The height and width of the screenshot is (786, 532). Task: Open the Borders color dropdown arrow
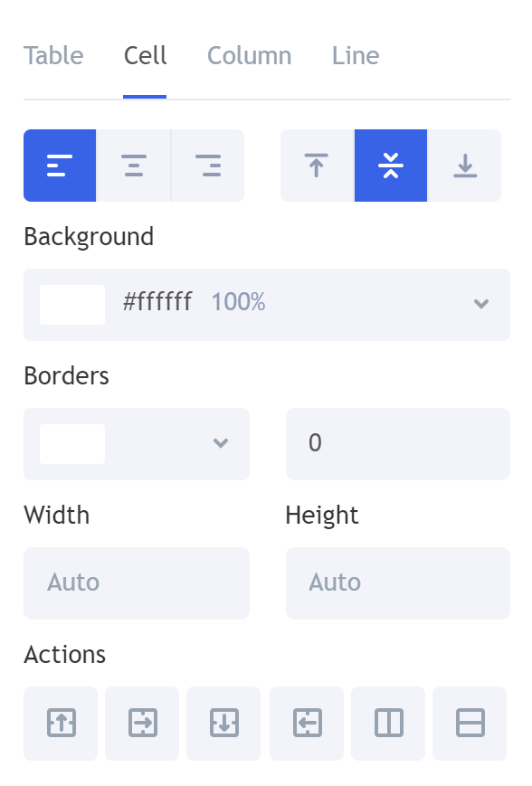click(x=221, y=443)
